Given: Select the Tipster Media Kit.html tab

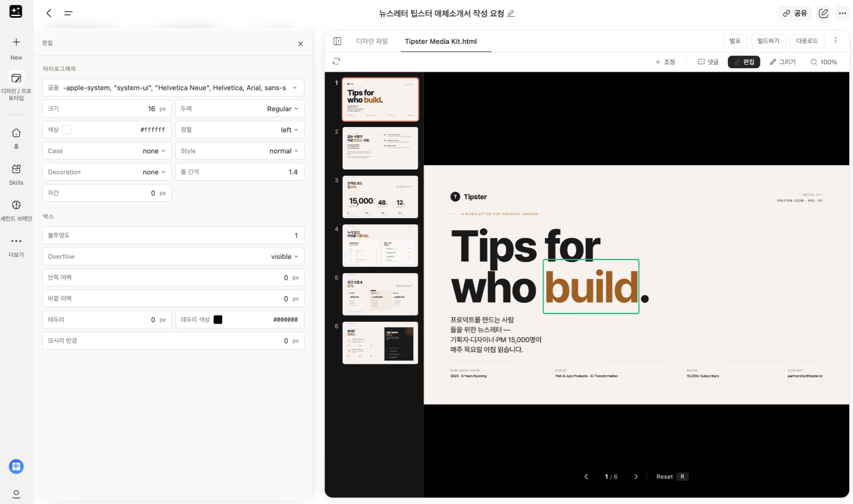Looking at the screenshot, I should pyautogui.click(x=441, y=41).
